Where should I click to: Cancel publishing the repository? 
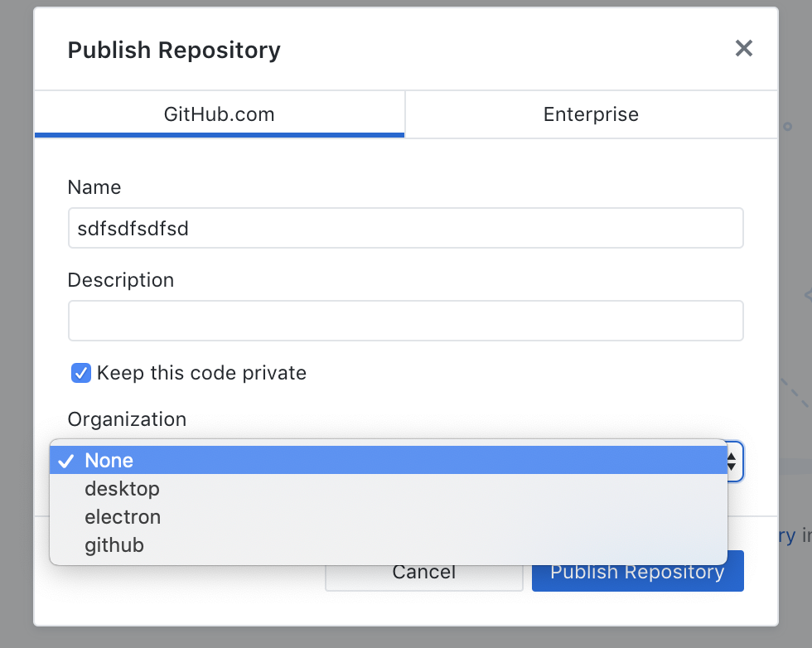click(423, 571)
